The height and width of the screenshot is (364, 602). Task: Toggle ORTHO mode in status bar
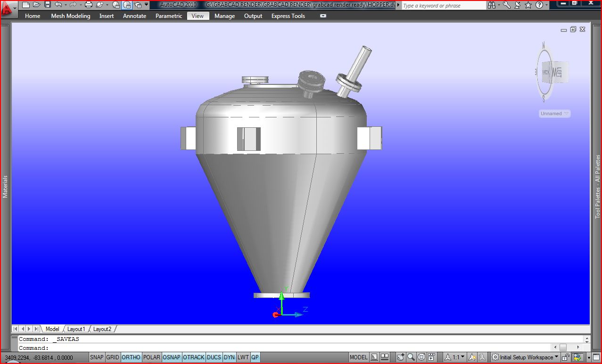(x=131, y=357)
